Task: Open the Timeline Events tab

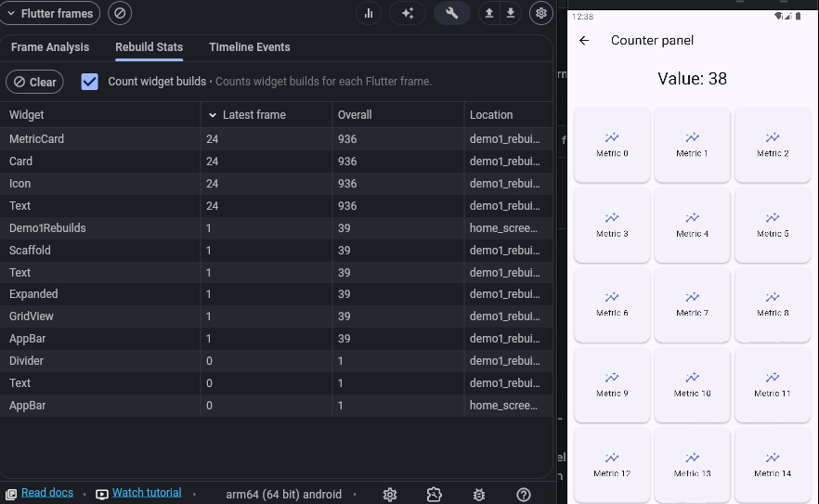Action: pyautogui.click(x=249, y=47)
